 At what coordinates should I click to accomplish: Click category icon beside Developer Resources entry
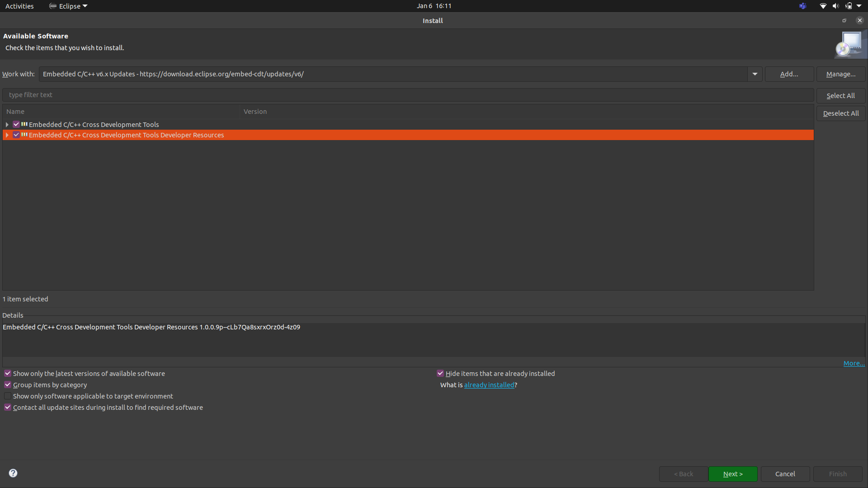24,135
